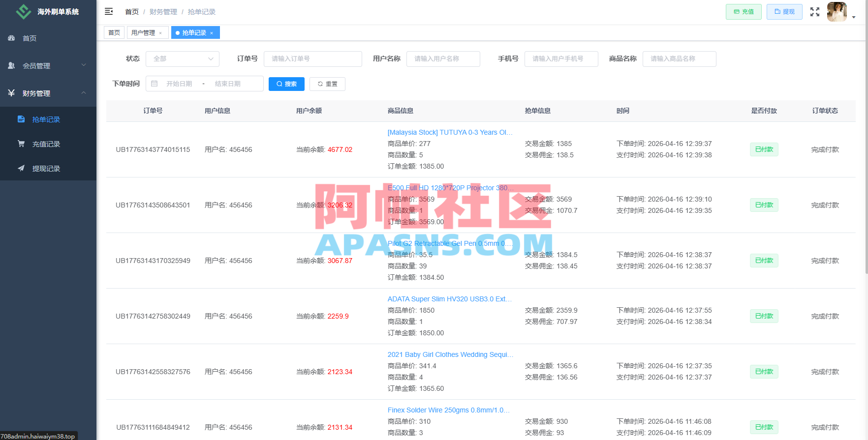Click the 结束日期 date field

(x=228, y=84)
